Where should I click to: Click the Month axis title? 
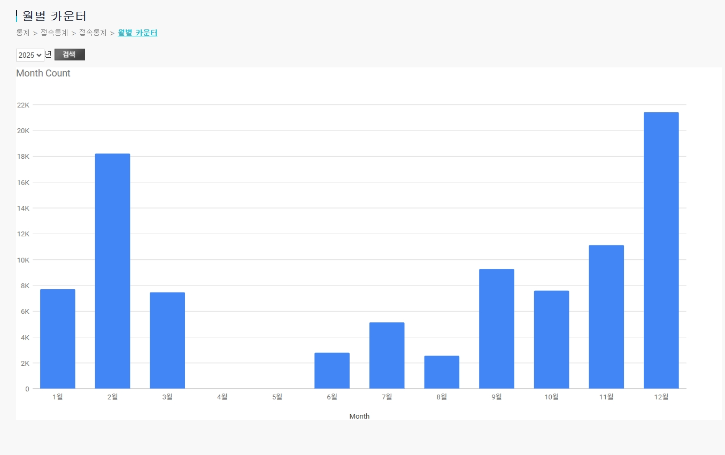(359, 416)
